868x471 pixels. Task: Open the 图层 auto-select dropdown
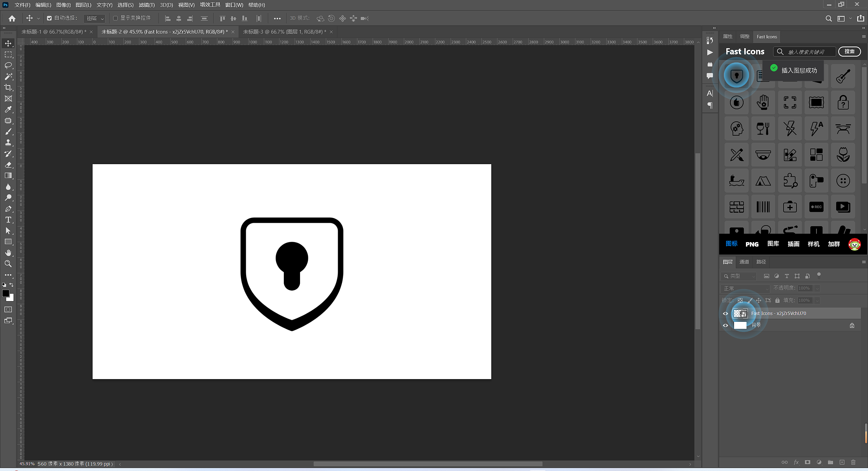click(94, 18)
